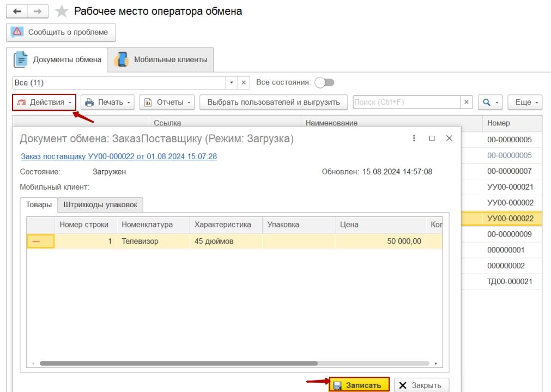Switch to the Штрихкоды упаковок tab
Screen dimensions: 551x392
100,205
